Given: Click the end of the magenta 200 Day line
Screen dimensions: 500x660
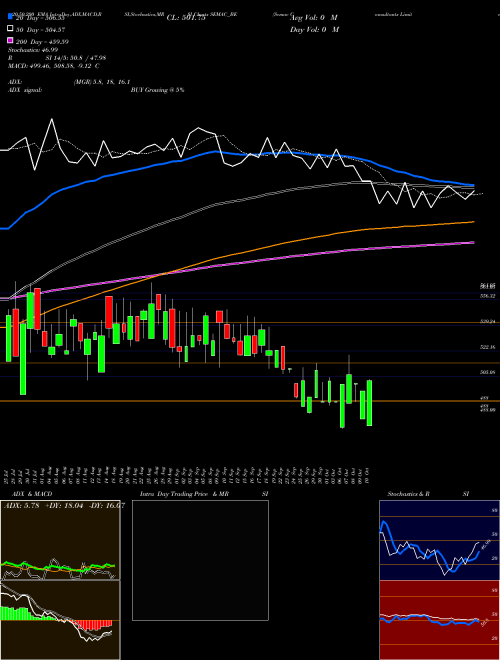Looking at the screenshot, I should coord(473,242).
